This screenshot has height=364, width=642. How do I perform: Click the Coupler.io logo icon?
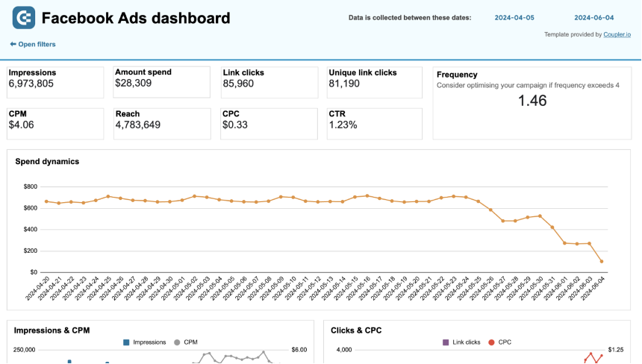[x=24, y=18]
